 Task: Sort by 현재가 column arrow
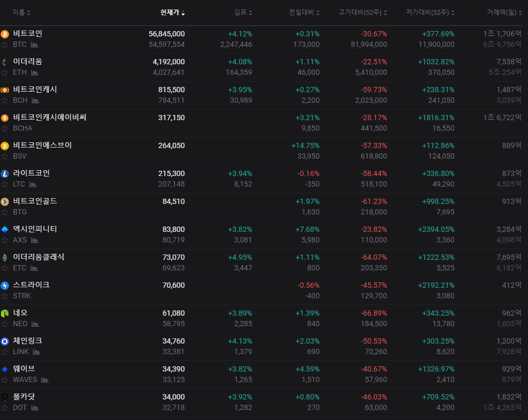pyautogui.click(x=183, y=13)
